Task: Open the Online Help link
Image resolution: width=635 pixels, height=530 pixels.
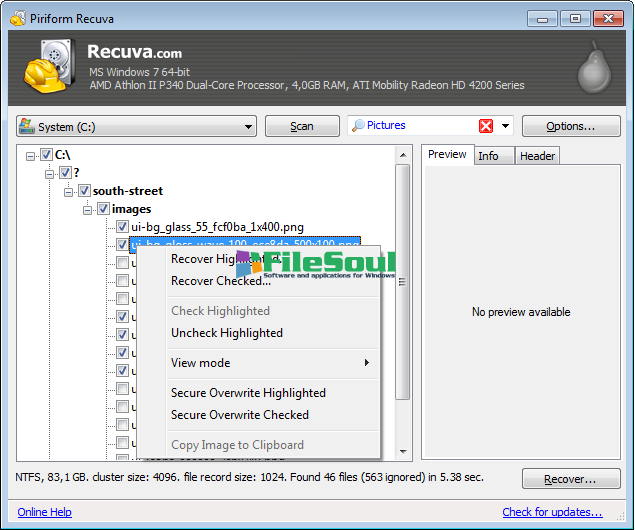Action: pos(44,512)
